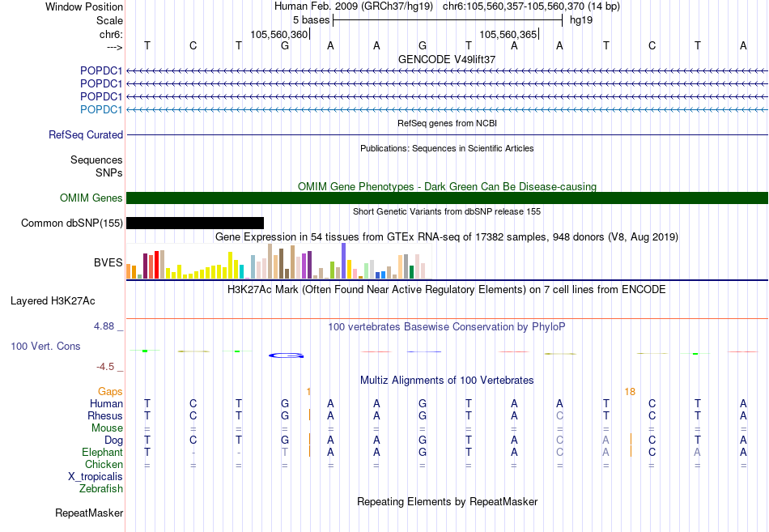Image resolution: width=769 pixels, height=532 pixels.
Task: Click the Short Genetic Variants dbSNP title
Action: click(x=447, y=211)
